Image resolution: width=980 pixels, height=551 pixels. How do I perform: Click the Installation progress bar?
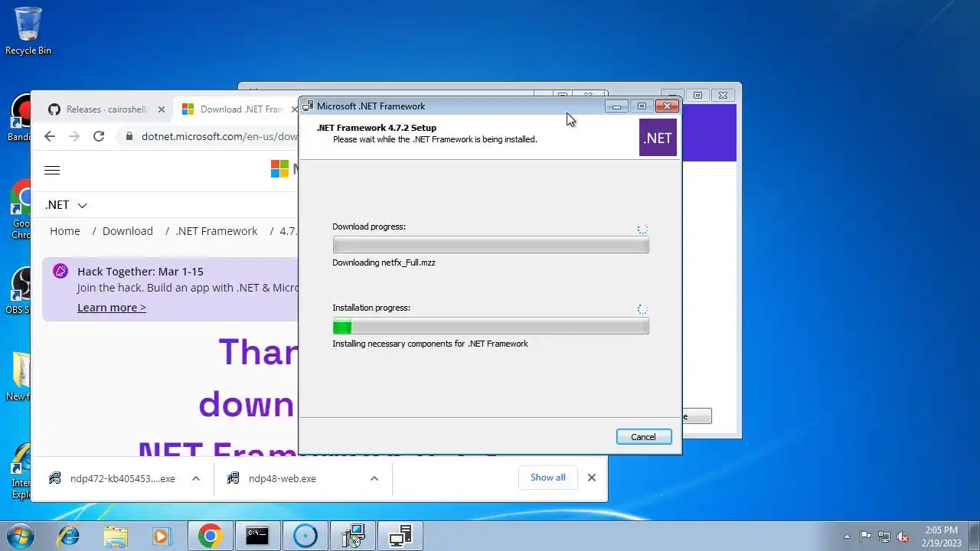(x=491, y=327)
